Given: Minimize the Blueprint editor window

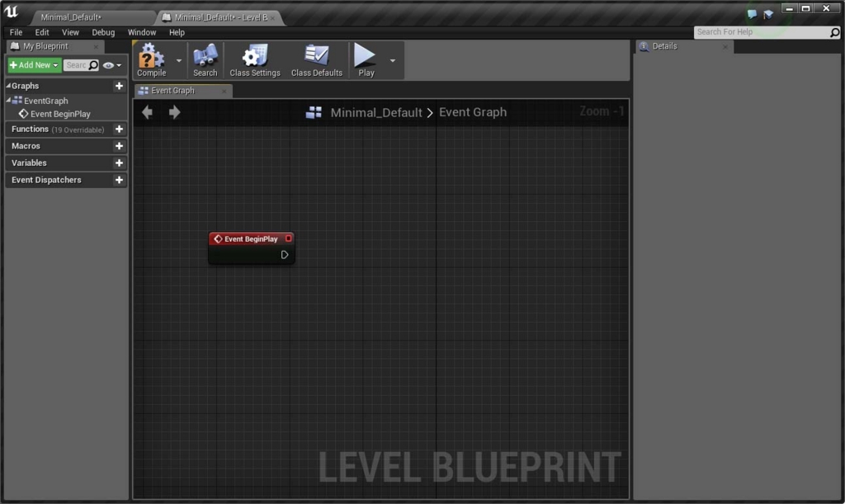Looking at the screenshot, I should (789, 8).
